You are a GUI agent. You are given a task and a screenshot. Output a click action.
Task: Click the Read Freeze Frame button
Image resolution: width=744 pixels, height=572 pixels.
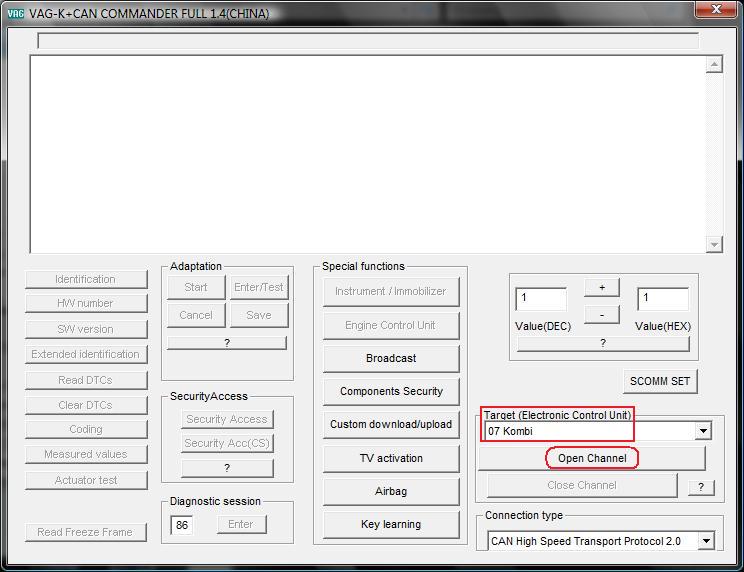point(85,532)
